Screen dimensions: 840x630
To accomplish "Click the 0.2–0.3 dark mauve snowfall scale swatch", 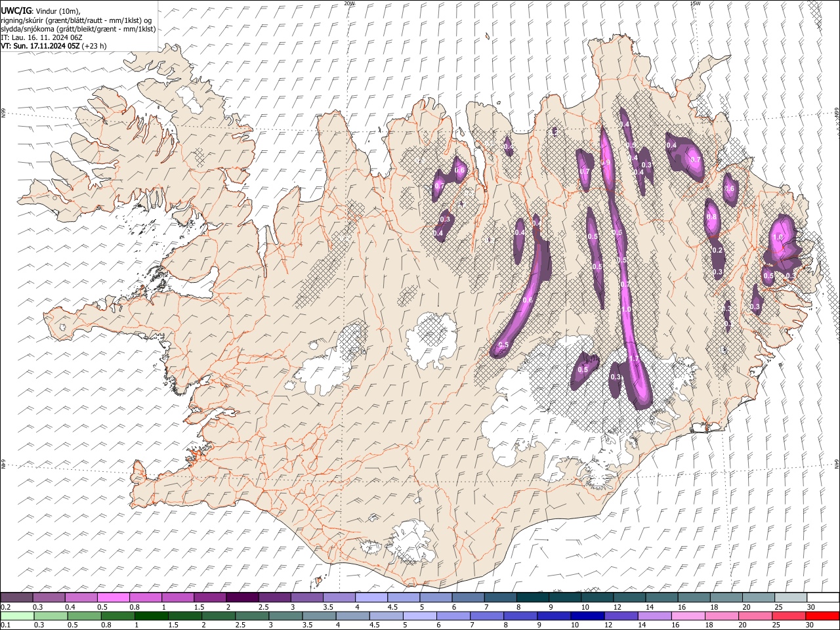I will coord(16,597).
